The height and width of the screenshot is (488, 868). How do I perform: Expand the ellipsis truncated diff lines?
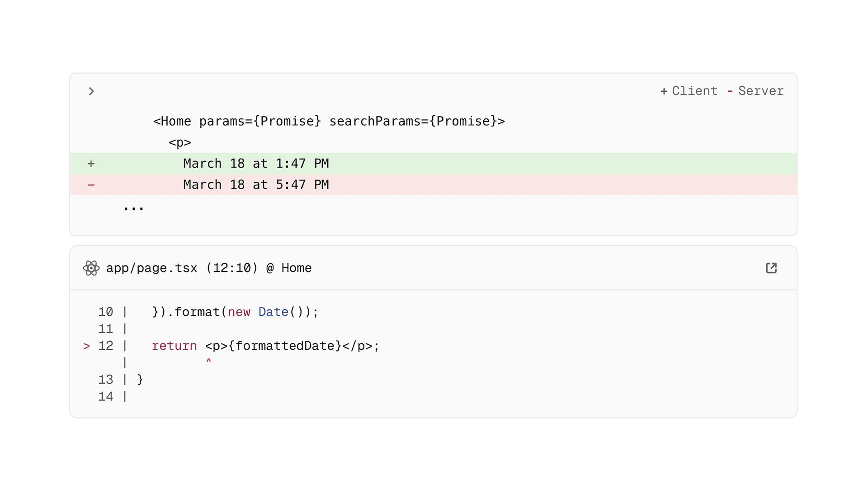click(x=133, y=208)
